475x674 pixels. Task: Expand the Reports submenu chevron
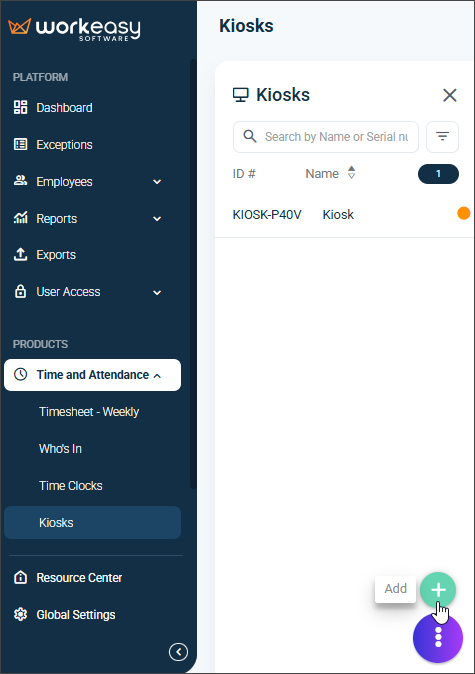point(157,219)
